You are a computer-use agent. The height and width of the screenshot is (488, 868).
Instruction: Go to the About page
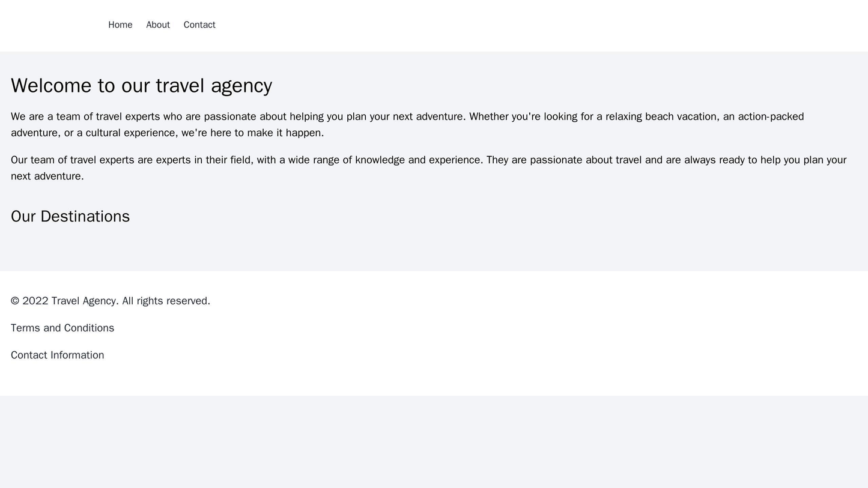[x=158, y=25]
